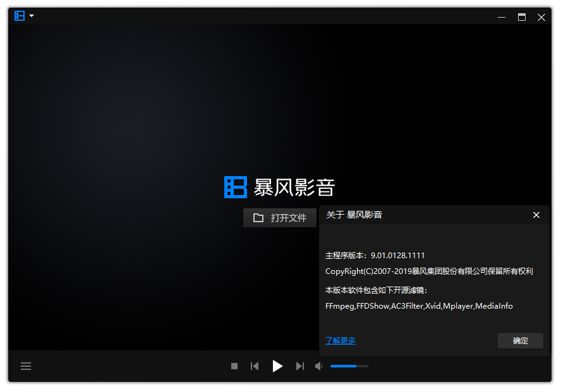Start playback with the play button
Screen dimensions: 561x392
[277, 366]
